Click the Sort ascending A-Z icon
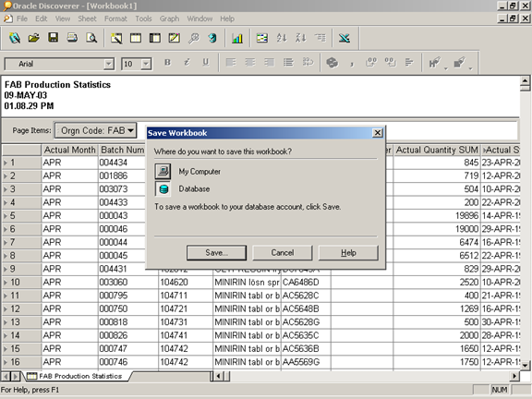The height and width of the screenshot is (399, 532). (282, 38)
